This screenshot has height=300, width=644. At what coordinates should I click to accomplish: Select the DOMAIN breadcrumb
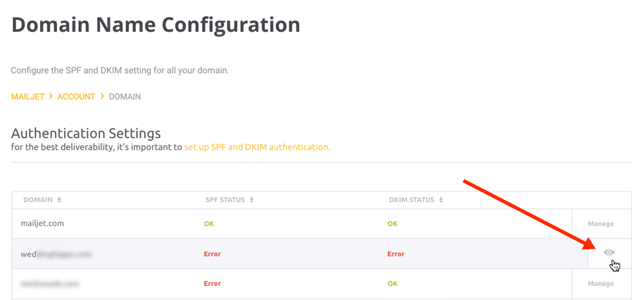tap(125, 96)
